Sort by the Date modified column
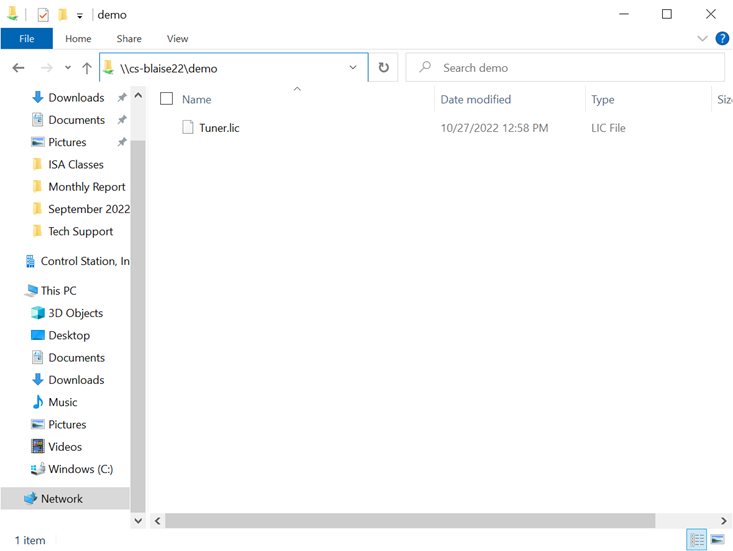The image size is (733, 551). coord(476,100)
